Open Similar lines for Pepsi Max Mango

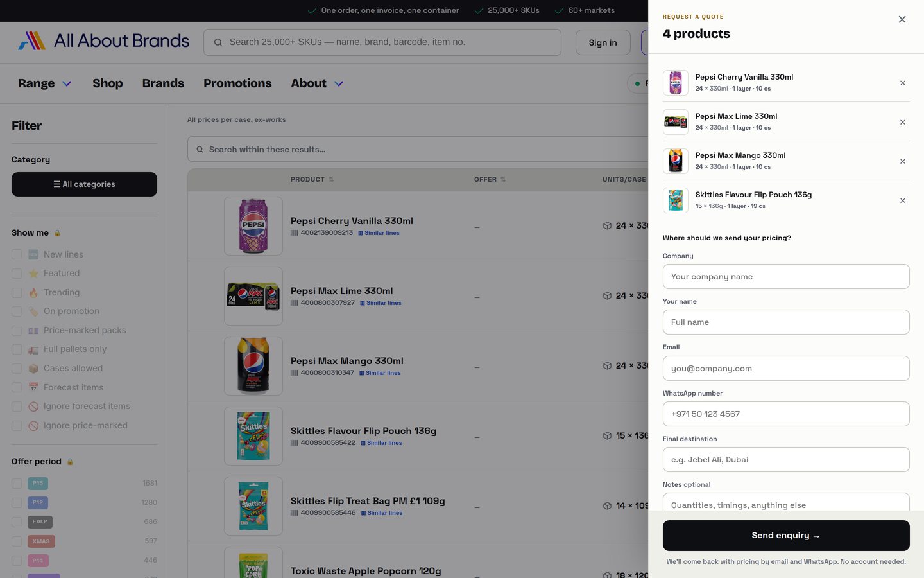pyautogui.click(x=380, y=373)
